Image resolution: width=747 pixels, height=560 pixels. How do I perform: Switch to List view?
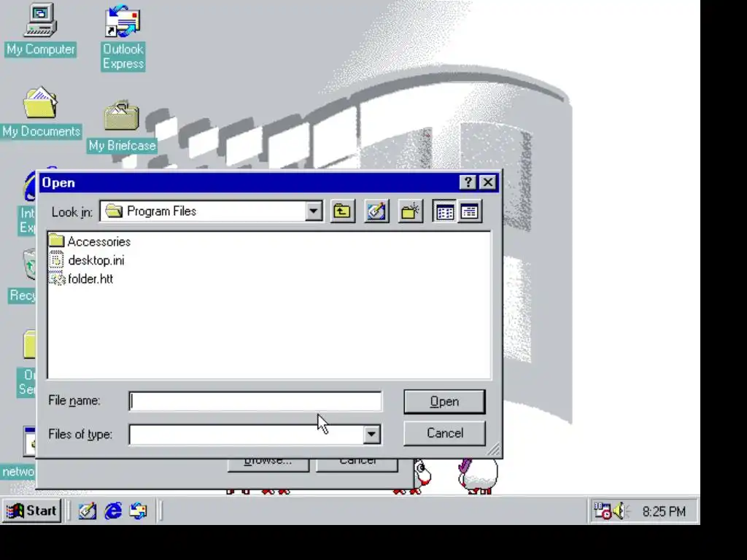coord(444,211)
